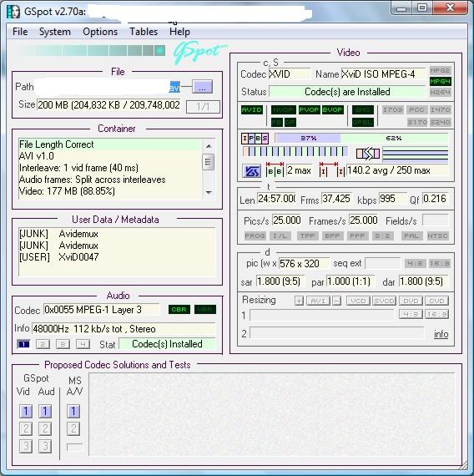
Task: Click the Resizing AVI button
Action: 318,301
